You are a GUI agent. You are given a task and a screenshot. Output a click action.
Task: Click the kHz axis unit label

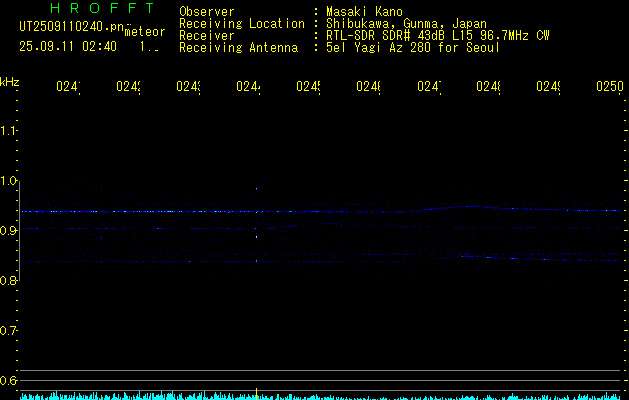coord(10,82)
